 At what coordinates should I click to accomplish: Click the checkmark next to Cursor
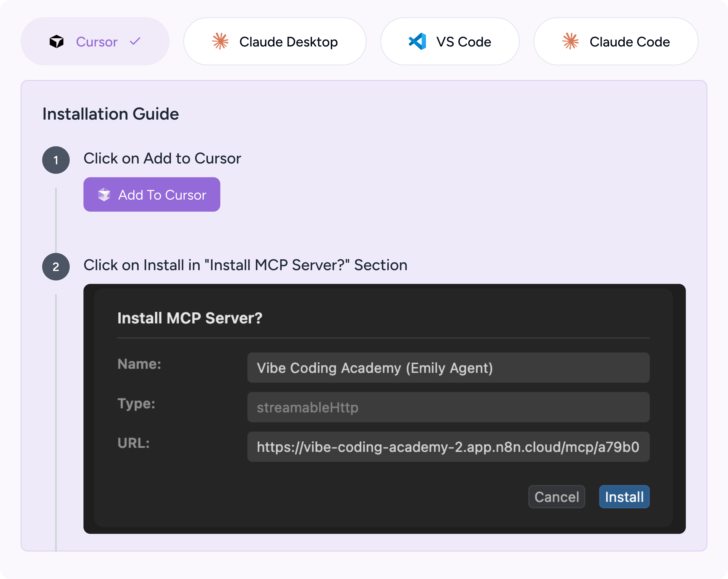tap(135, 41)
